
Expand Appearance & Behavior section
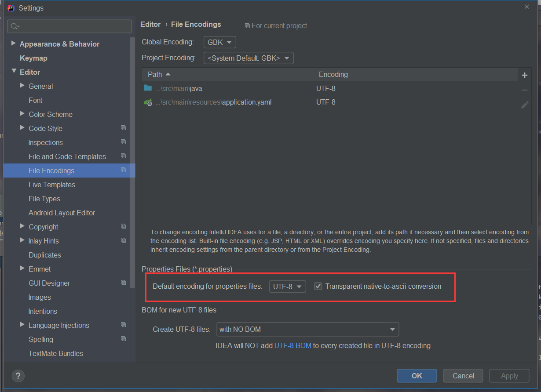(x=13, y=44)
